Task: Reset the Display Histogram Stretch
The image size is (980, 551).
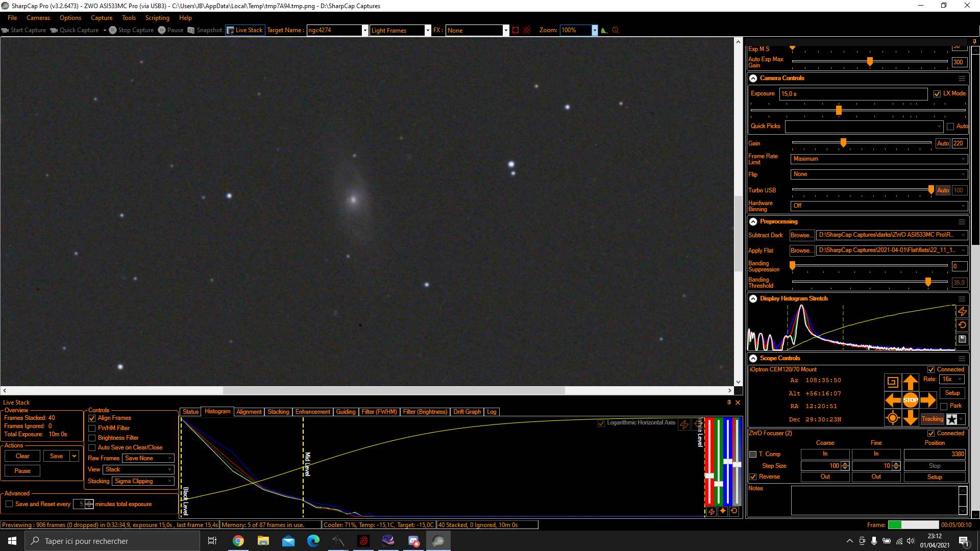Action: [x=962, y=325]
